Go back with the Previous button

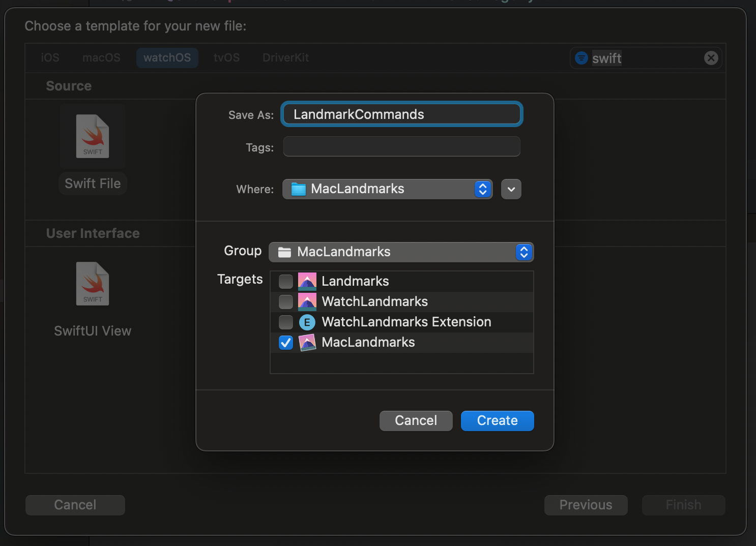(x=586, y=505)
